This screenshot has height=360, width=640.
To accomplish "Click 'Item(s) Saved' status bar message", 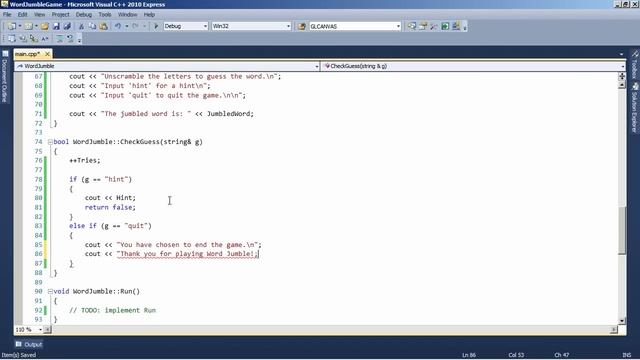I will 19,355.
